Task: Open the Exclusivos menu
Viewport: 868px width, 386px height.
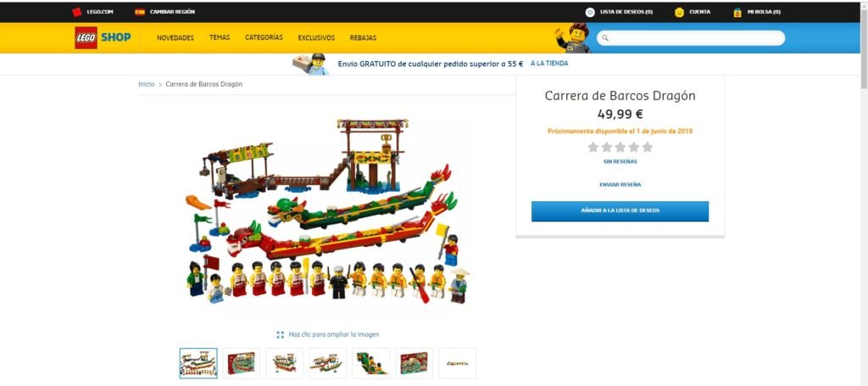Action: tap(316, 38)
